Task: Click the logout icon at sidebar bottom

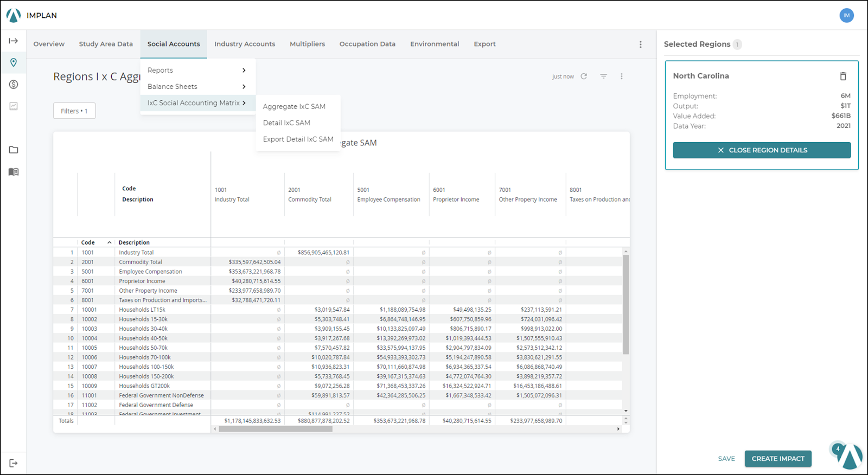Action: click(14, 463)
